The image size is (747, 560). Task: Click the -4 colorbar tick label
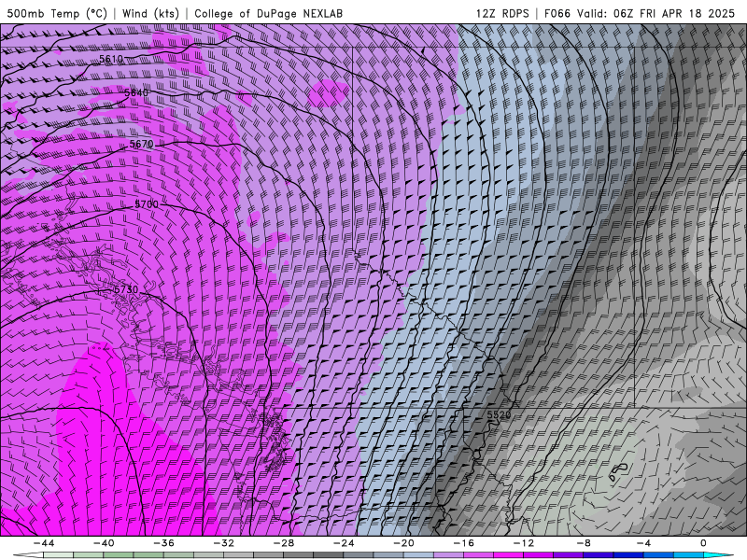pyautogui.click(x=643, y=543)
